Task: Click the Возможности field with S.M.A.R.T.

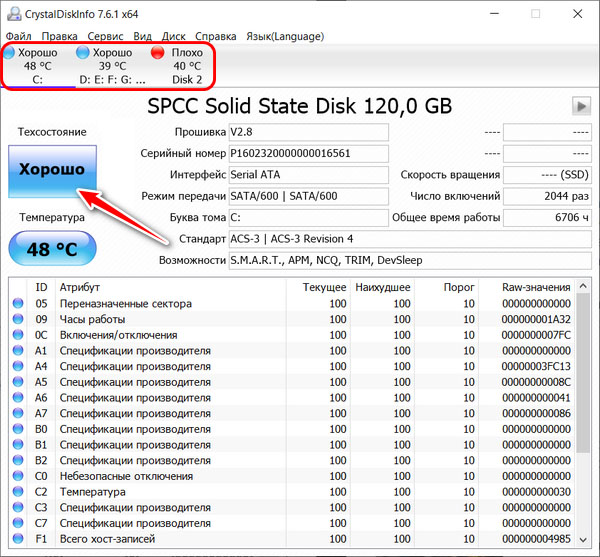Action: [410, 261]
